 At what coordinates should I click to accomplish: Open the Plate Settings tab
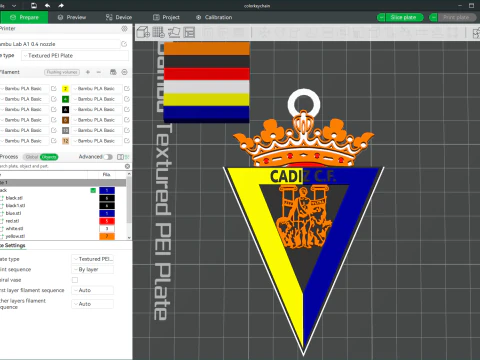click(x=13, y=245)
